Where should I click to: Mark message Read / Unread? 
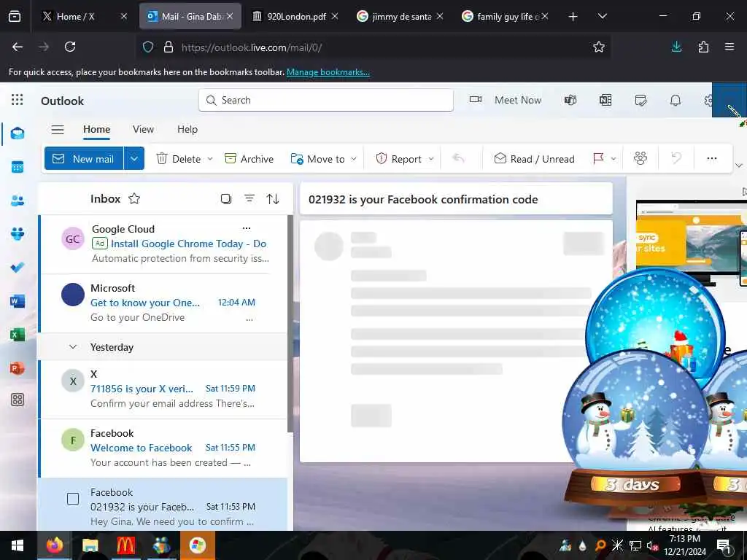point(534,158)
